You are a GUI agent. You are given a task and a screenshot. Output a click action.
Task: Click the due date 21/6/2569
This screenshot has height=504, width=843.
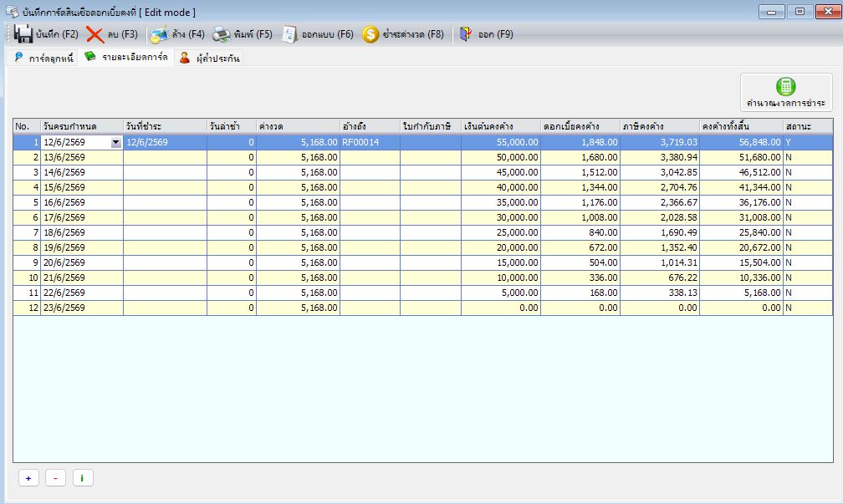click(x=82, y=277)
